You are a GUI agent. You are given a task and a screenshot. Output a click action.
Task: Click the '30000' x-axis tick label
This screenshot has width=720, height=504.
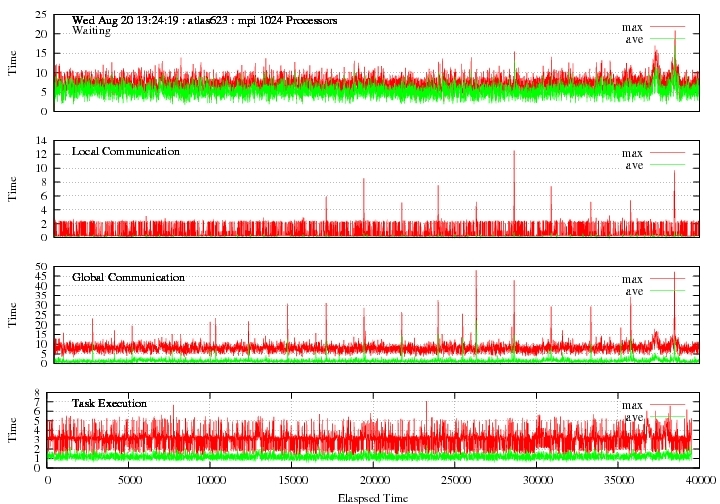537,480
